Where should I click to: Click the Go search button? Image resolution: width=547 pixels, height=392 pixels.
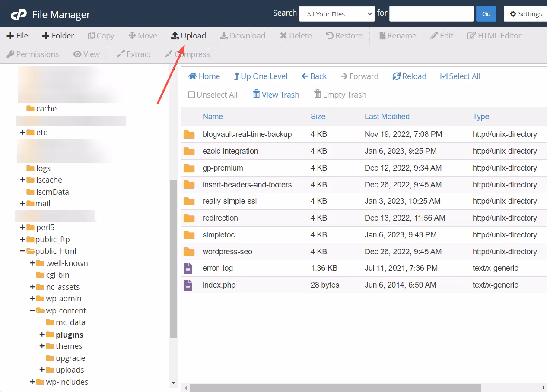486,13
